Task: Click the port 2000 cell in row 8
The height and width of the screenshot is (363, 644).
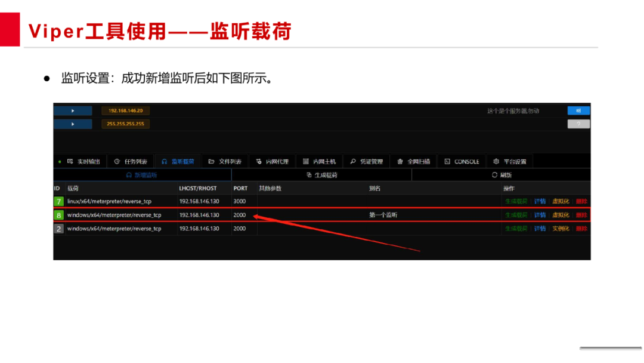Action: tap(240, 215)
